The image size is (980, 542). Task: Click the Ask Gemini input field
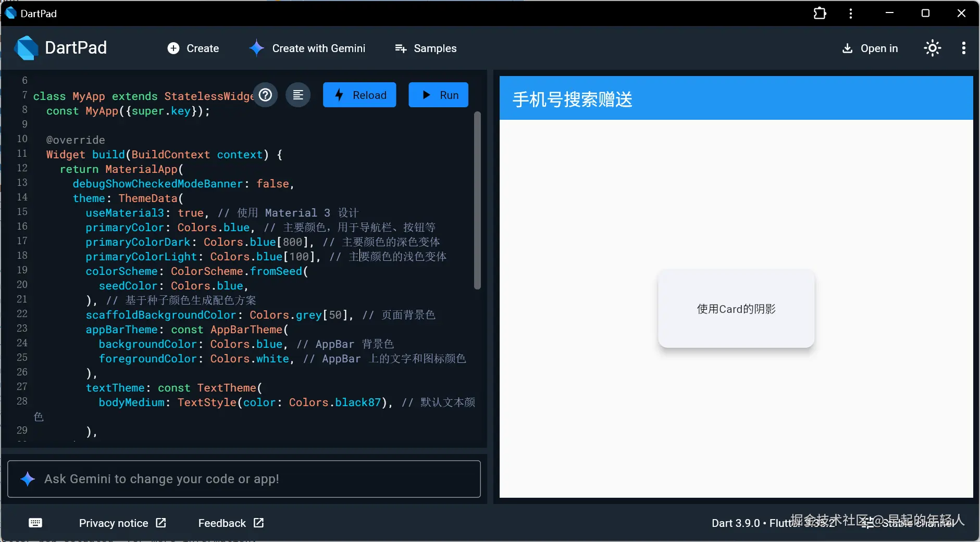(244, 479)
